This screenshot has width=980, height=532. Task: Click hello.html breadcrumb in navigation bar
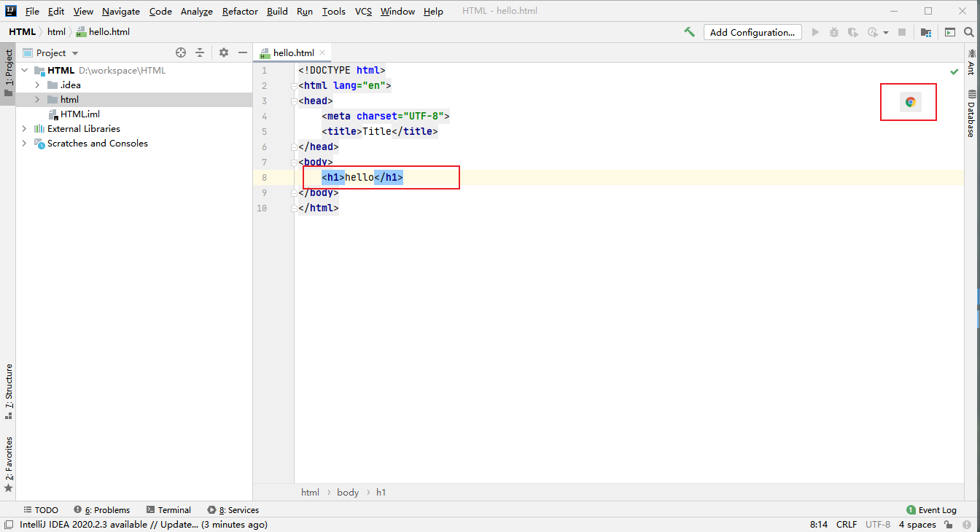(x=103, y=32)
